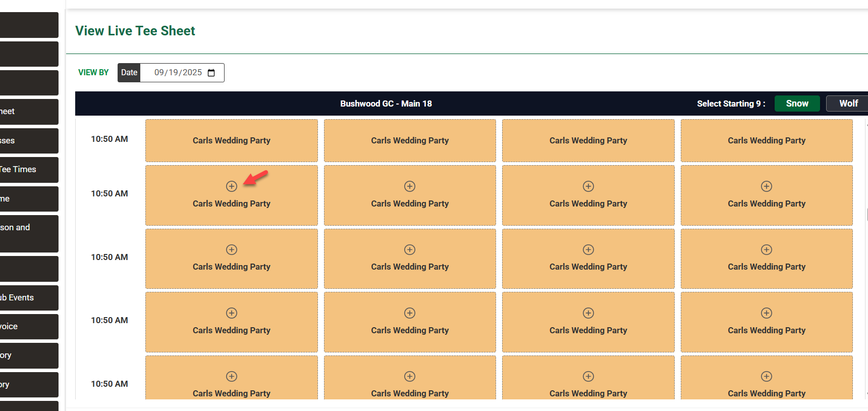Open the date picker calendar icon

[x=211, y=73]
